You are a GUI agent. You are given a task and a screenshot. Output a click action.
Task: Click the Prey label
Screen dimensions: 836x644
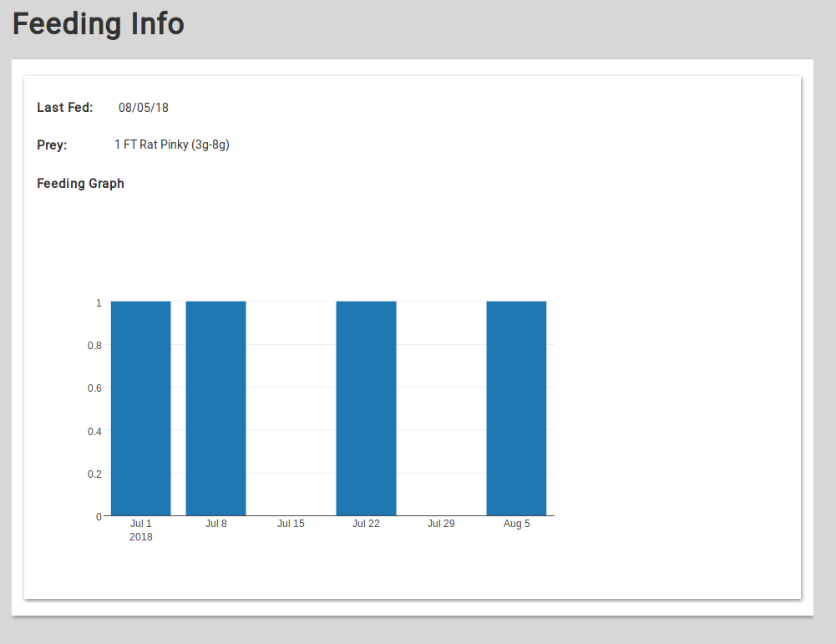pos(52,145)
